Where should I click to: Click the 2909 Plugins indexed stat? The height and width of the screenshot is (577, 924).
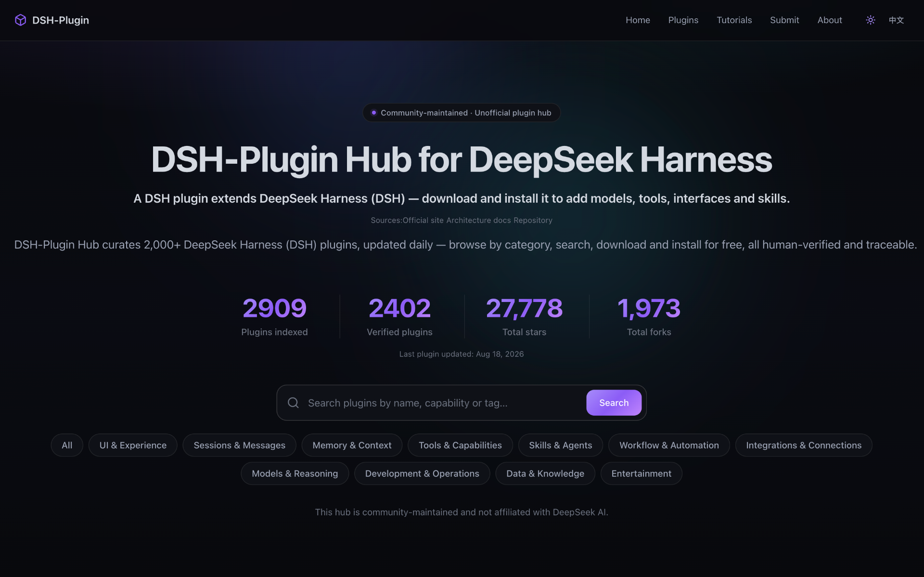click(274, 316)
